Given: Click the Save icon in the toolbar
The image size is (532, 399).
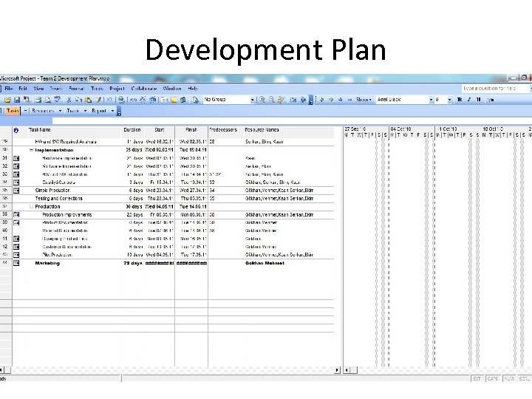Looking at the screenshot, I should pyautogui.click(x=17, y=100).
